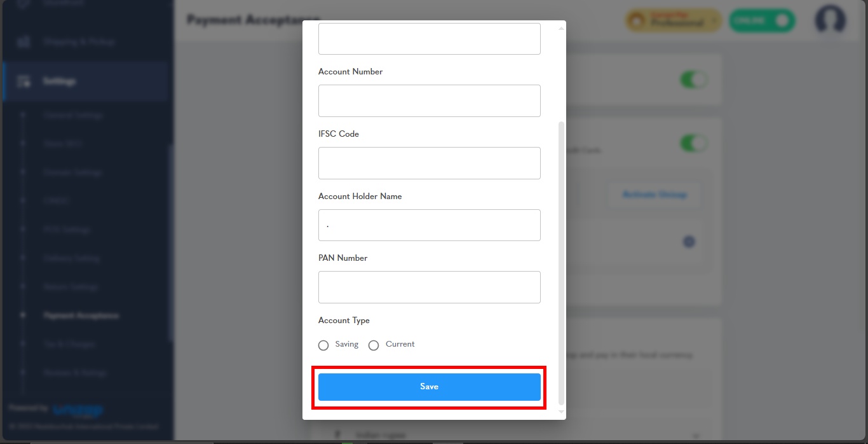This screenshot has width=868, height=444.
Task: Click the blue info icon below Activate button
Action: click(689, 242)
